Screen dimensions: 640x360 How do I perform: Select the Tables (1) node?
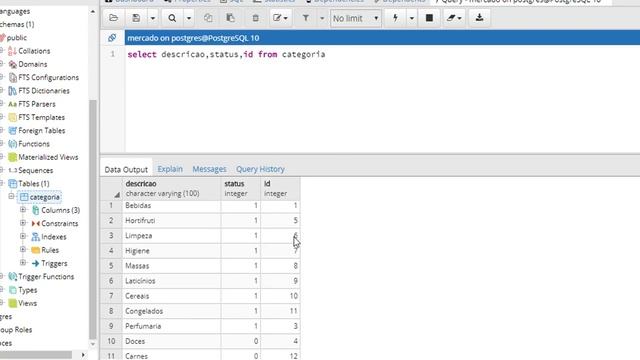coord(33,184)
